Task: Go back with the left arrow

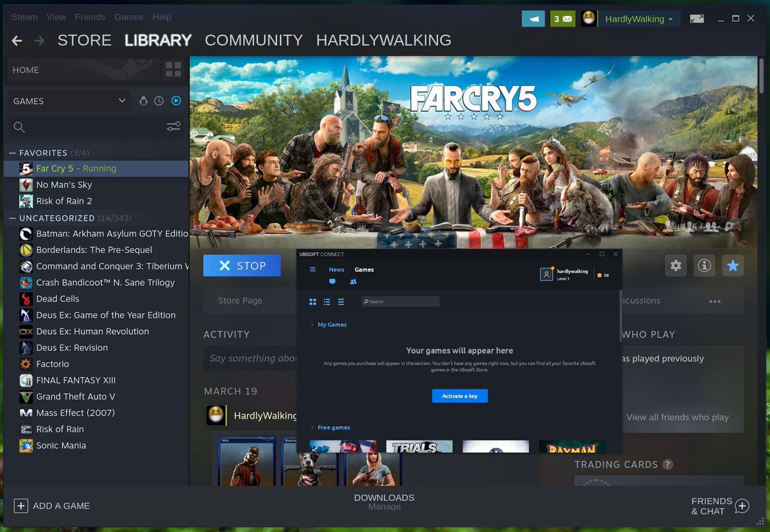Action: 17,40
